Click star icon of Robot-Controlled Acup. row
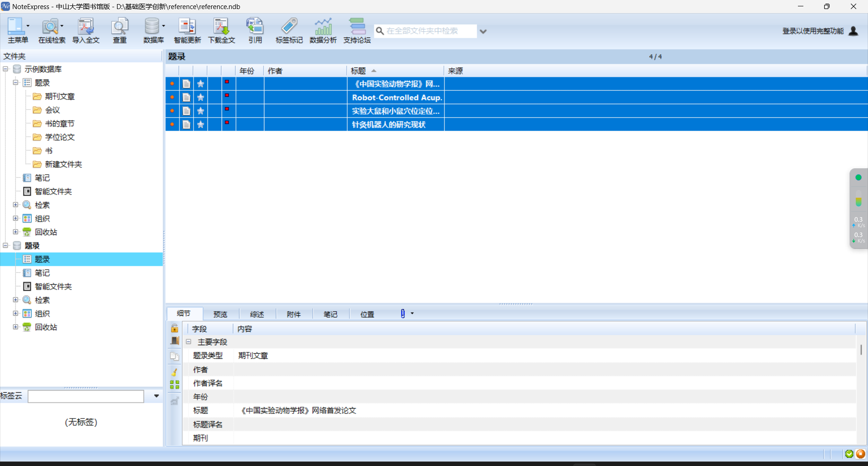Screen dimensions: 868x466 click(201, 97)
